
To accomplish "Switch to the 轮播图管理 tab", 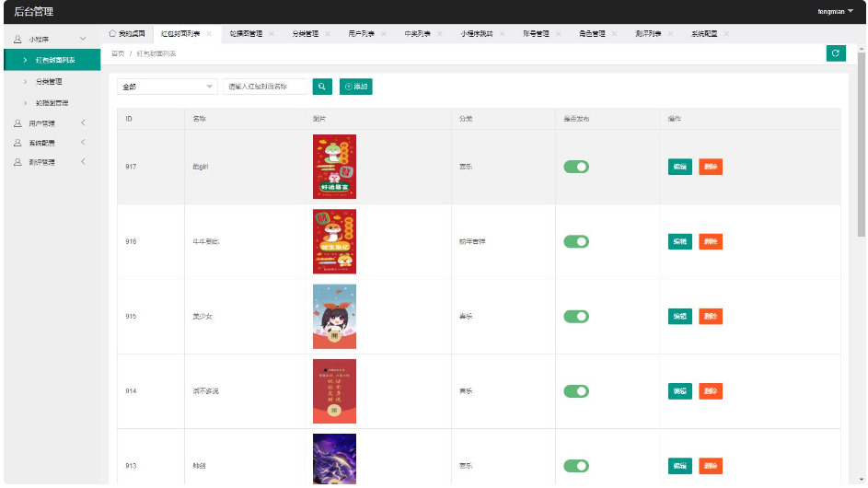I will (x=246, y=34).
